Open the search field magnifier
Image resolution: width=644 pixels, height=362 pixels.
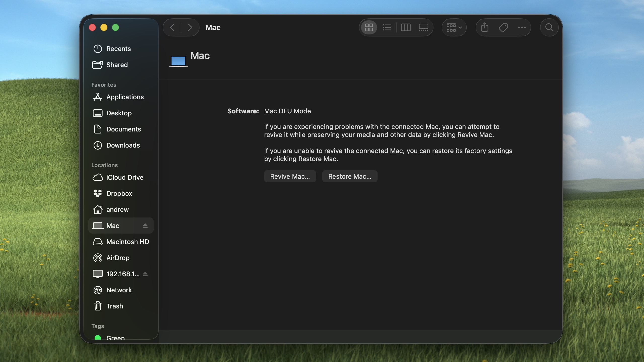tap(549, 27)
